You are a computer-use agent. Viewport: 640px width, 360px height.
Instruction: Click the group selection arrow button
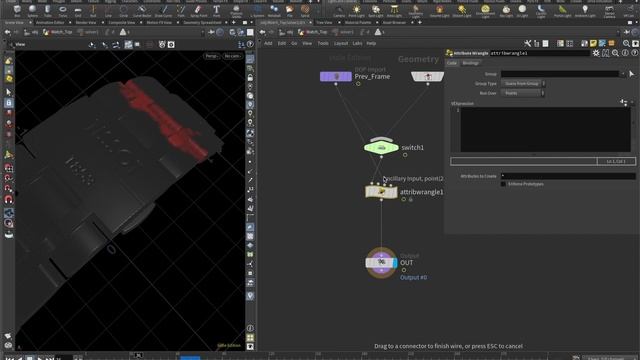(x=631, y=74)
